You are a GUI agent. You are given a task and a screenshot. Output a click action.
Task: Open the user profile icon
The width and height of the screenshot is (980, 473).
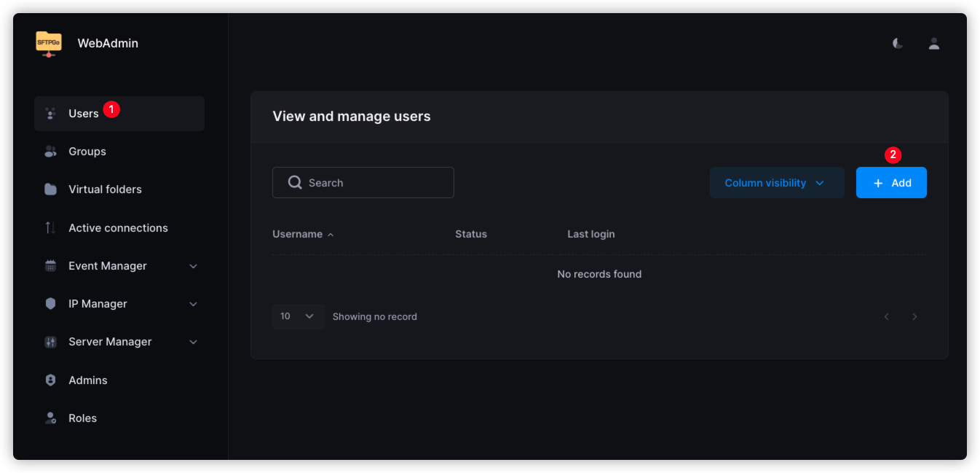coord(933,44)
